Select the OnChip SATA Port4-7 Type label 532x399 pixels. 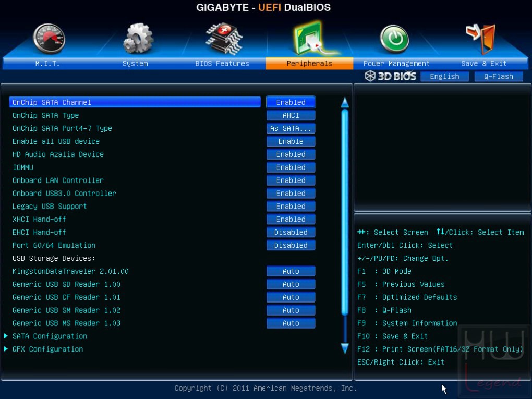pos(62,128)
